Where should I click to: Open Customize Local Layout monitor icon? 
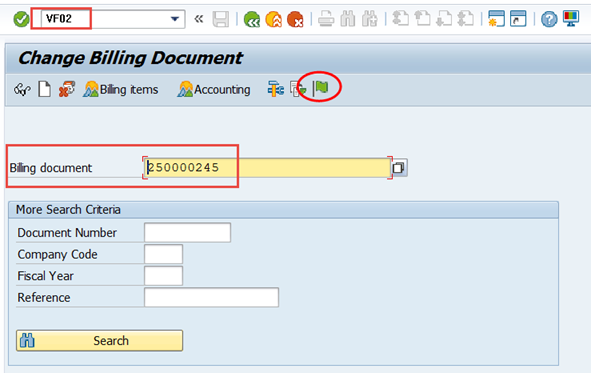click(x=571, y=18)
